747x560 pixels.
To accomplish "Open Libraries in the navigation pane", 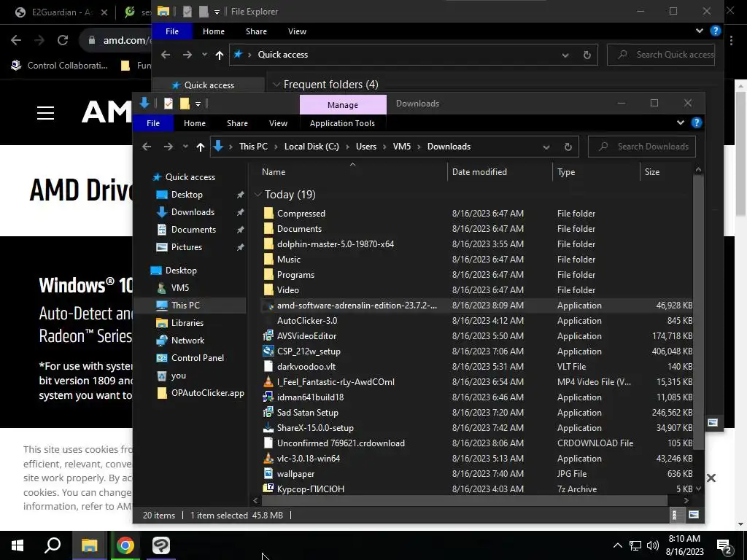I will pyautogui.click(x=187, y=323).
